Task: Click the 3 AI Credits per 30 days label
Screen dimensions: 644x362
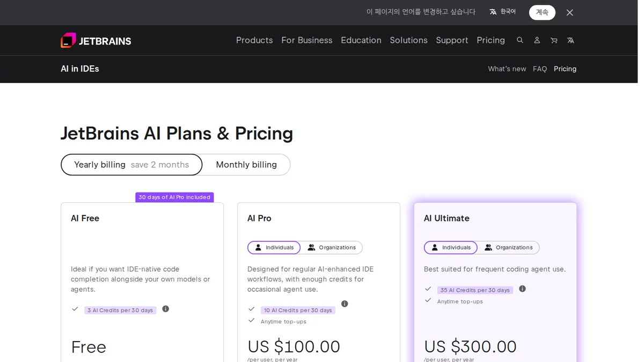Action: (x=120, y=310)
